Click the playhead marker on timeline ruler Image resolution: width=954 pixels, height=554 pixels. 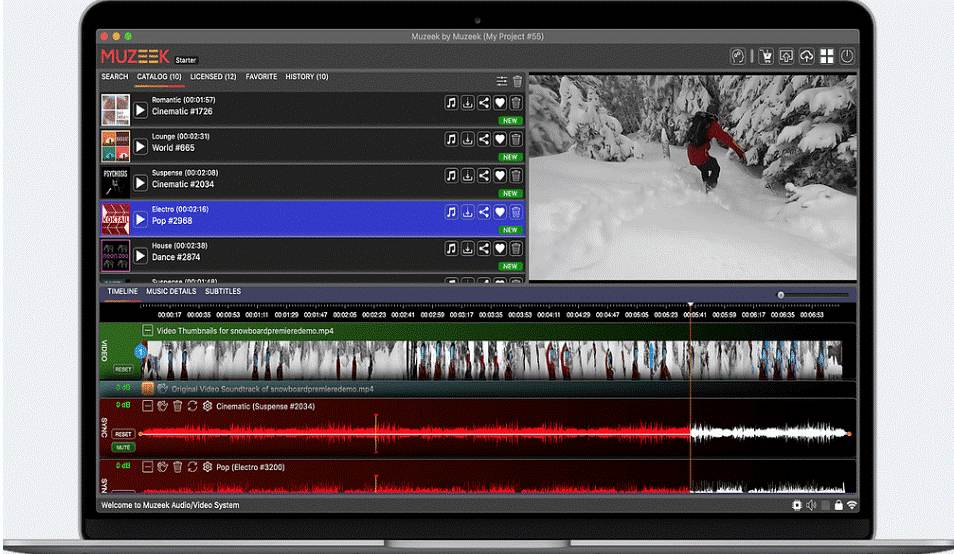click(x=691, y=305)
